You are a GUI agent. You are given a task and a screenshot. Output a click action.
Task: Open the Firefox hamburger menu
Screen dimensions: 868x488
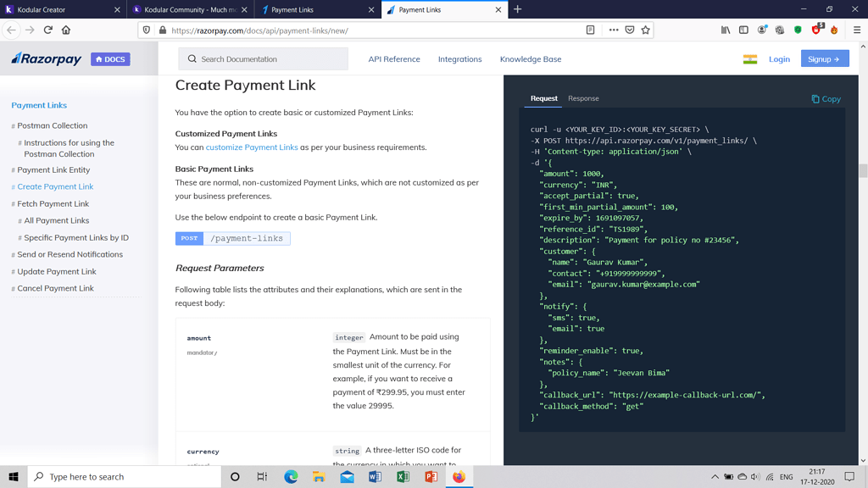coord(857,30)
